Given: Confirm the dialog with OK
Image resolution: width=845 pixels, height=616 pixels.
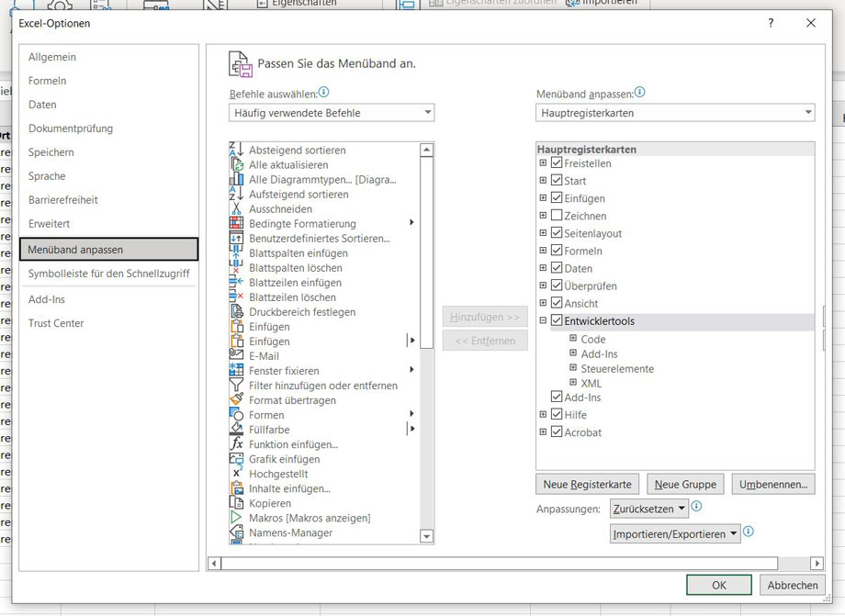Looking at the screenshot, I should click(x=719, y=585).
